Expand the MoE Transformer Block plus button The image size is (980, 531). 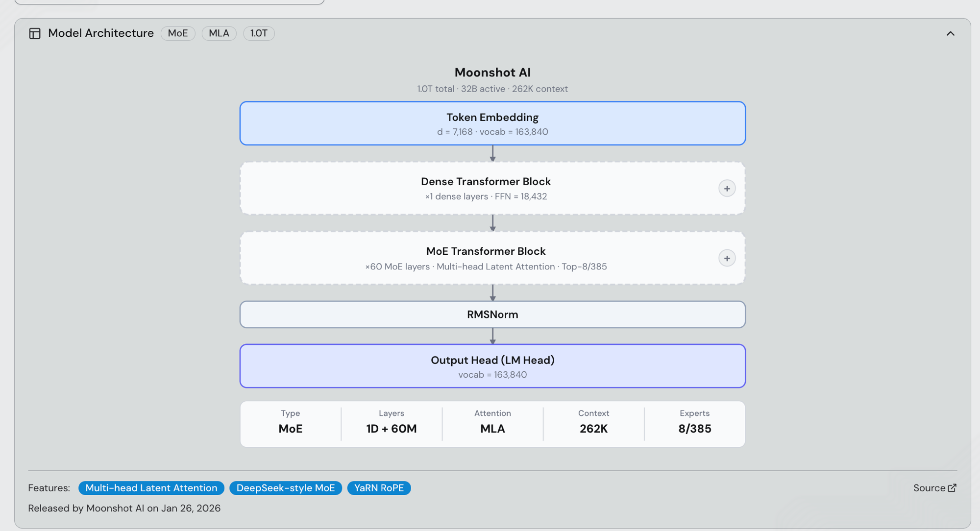[727, 258]
